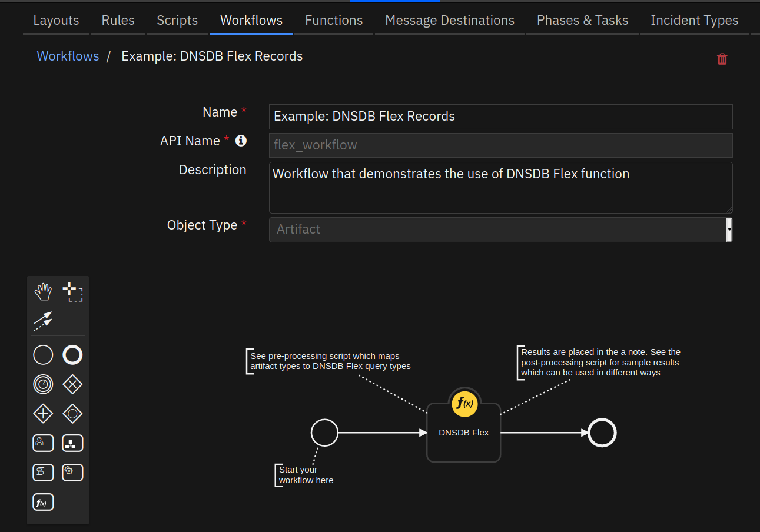Click arrow from DNSDB Flex to end
760x532 pixels.
tap(545, 433)
